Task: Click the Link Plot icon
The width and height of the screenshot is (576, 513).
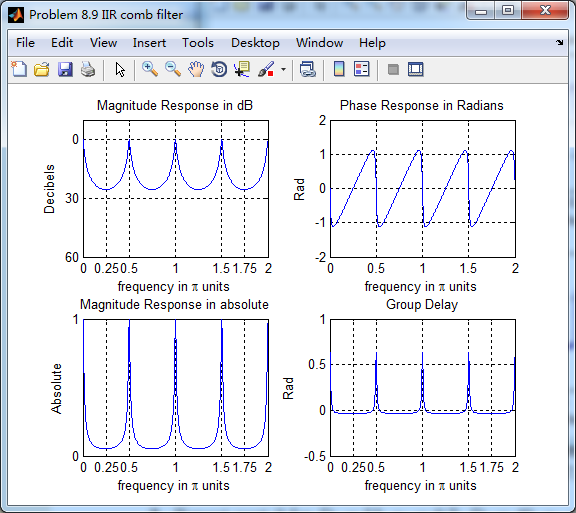Action: coord(308,69)
